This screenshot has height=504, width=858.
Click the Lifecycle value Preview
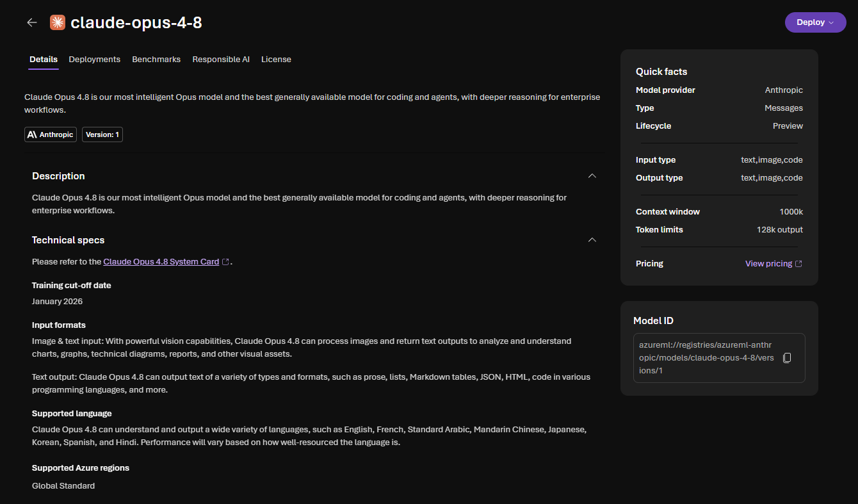(788, 126)
